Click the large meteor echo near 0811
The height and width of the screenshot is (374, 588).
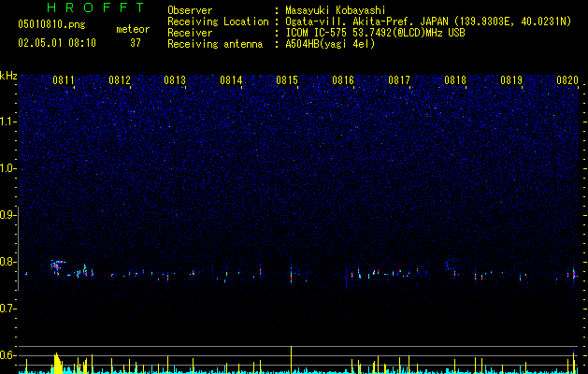(57, 266)
